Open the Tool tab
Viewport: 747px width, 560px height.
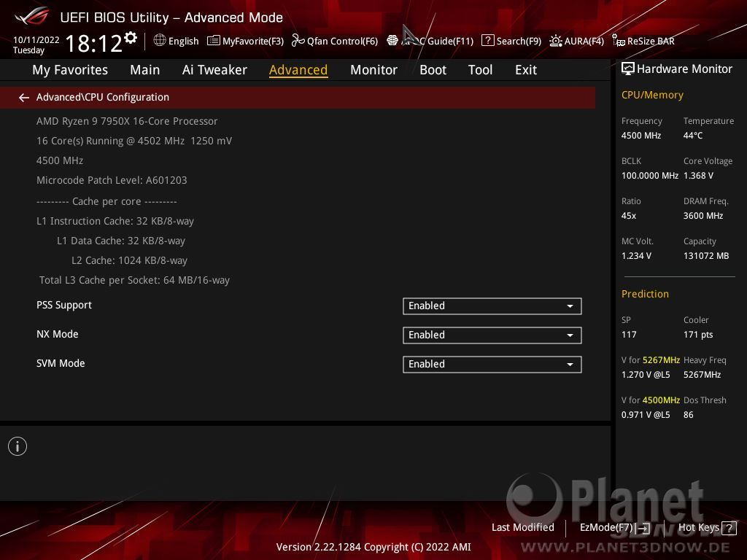[x=480, y=70]
